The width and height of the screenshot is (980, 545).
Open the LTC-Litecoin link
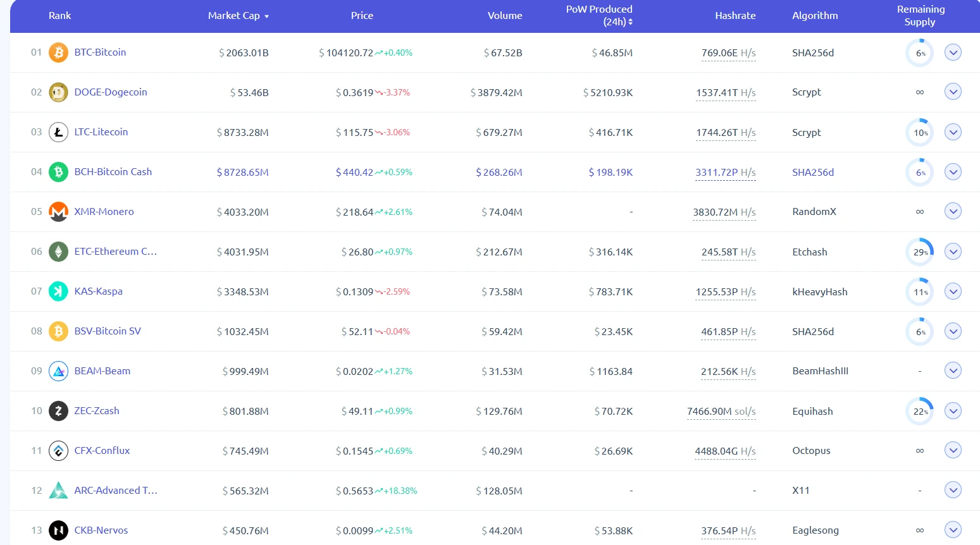click(101, 132)
